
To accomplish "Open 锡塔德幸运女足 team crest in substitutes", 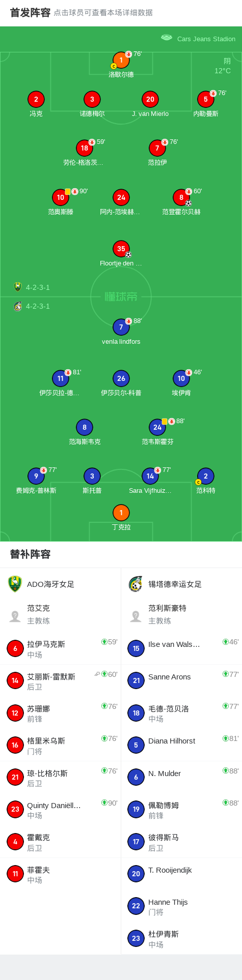I will [136, 584].
